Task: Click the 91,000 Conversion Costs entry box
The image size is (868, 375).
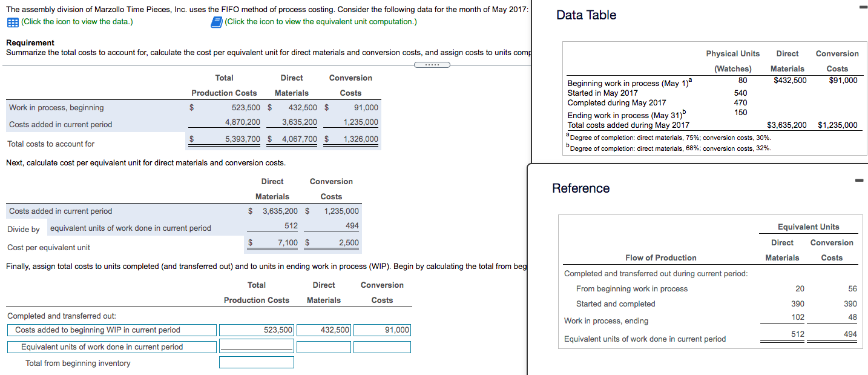Action: point(382,330)
